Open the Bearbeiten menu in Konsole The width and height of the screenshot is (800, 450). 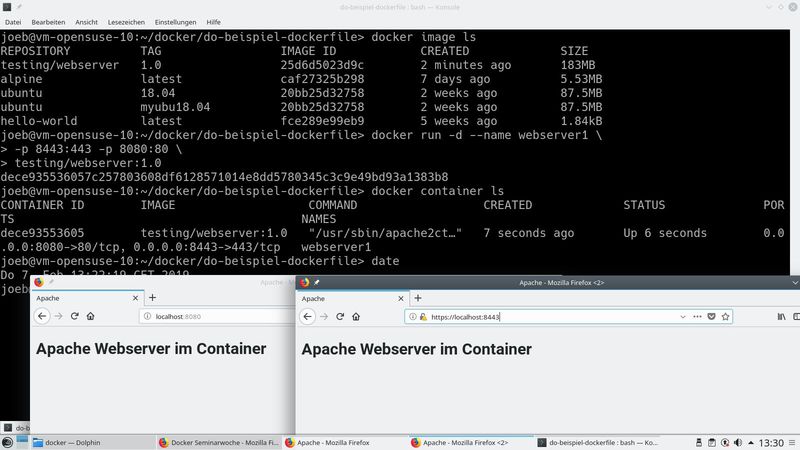(x=48, y=21)
